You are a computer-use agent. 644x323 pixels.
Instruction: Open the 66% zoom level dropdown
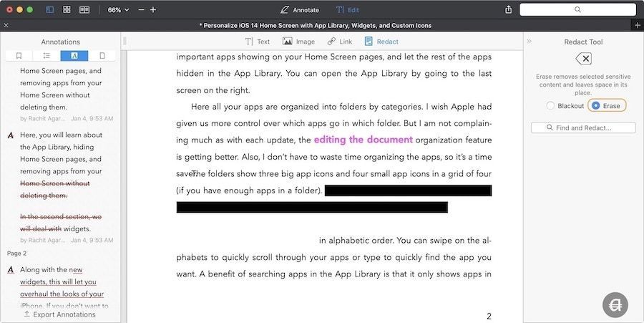pyautogui.click(x=118, y=10)
